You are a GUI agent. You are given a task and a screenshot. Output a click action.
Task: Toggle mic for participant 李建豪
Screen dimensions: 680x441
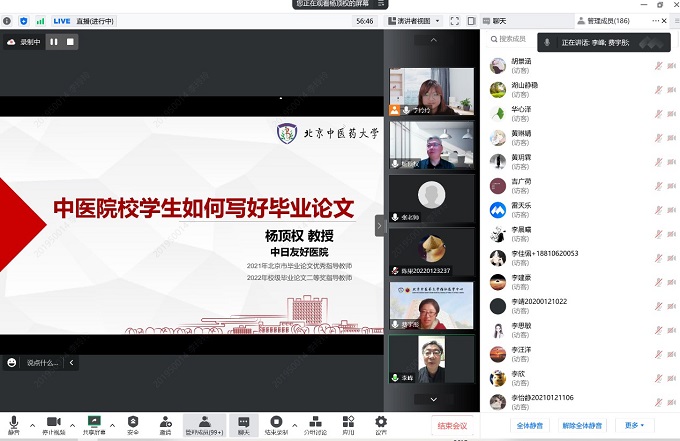coord(658,282)
